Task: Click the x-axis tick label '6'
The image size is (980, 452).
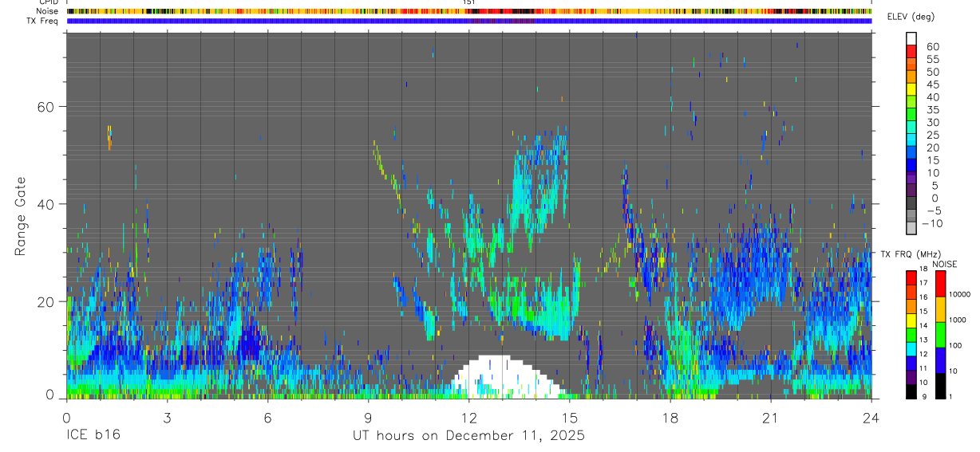Action: pyautogui.click(x=267, y=419)
